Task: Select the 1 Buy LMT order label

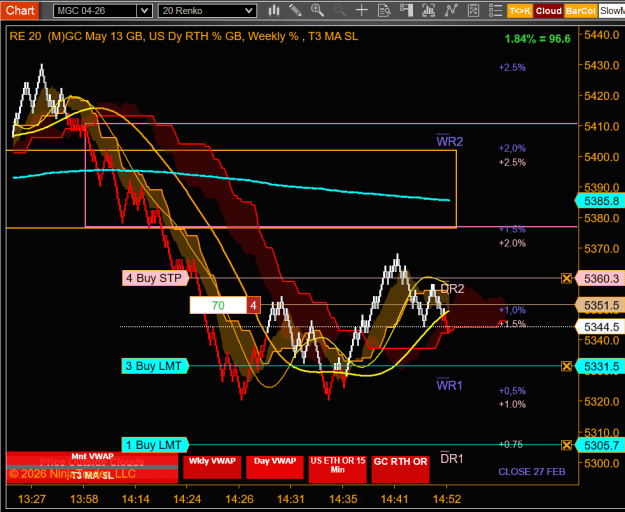Action: [155, 445]
